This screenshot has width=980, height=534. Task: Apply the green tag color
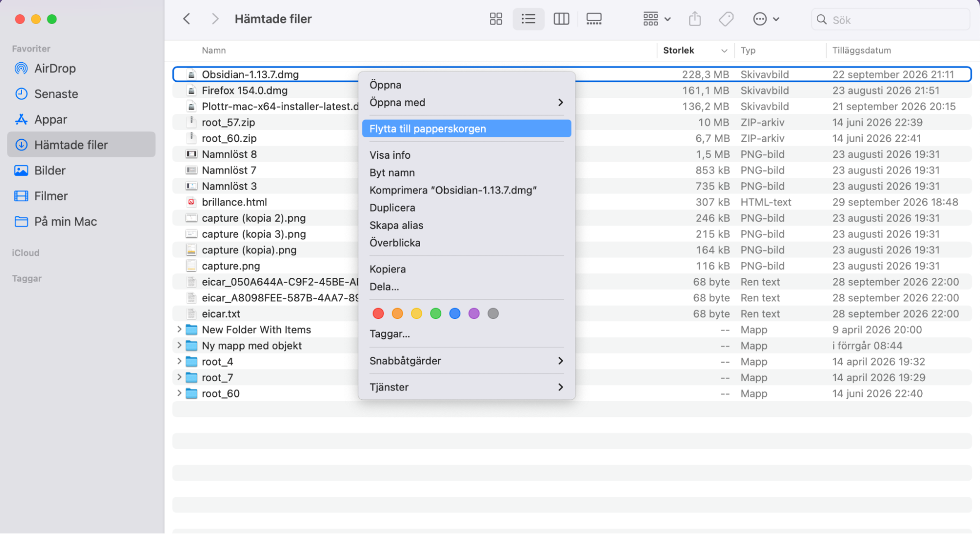[x=435, y=314]
